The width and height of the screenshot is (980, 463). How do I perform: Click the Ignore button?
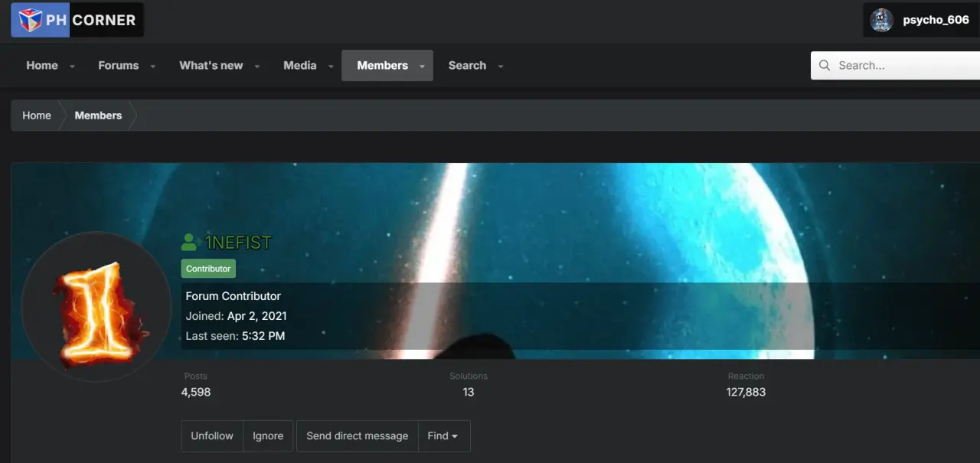click(x=268, y=436)
